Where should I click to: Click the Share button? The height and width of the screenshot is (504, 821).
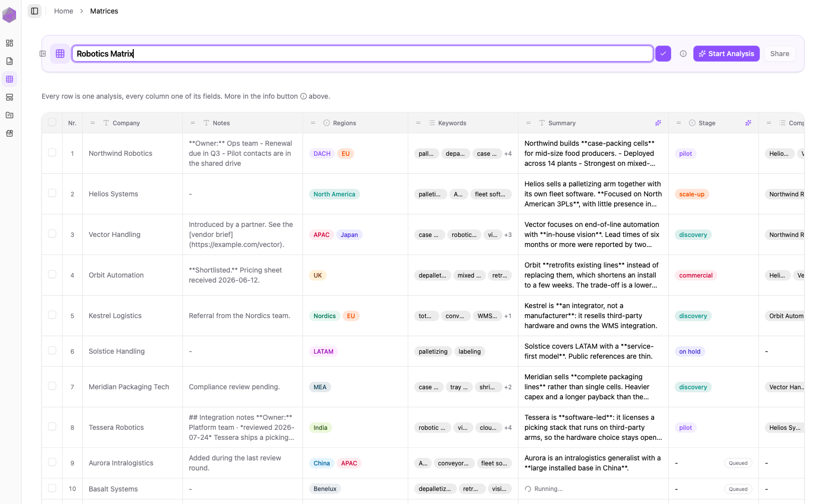click(x=779, y=54)
